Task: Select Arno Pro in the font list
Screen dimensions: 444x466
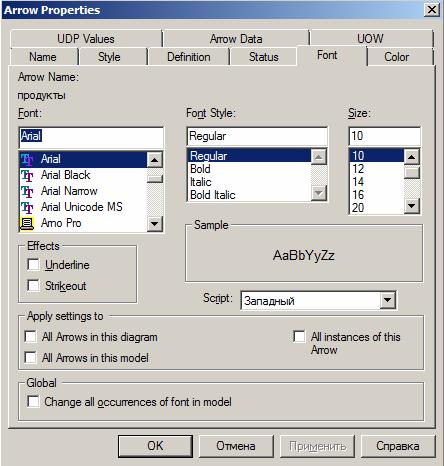Action: (83, 223)
